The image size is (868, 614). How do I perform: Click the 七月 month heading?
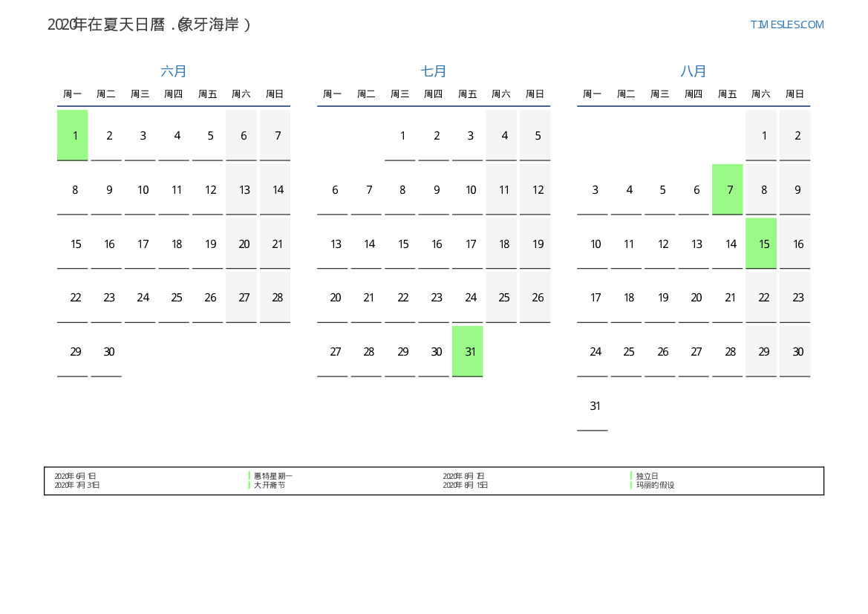[x=434, y=71]
